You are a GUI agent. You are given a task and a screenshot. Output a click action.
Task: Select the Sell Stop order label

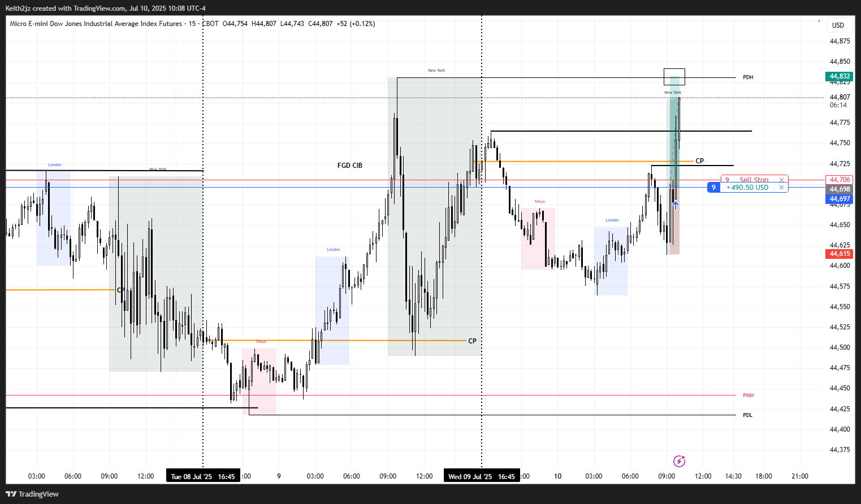click(754, 180)
